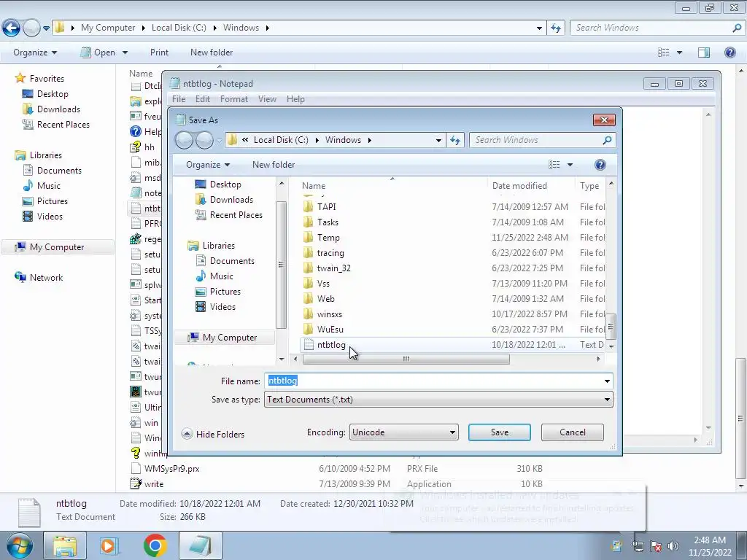
Task: Click Open button in Explorer toolbar
Action: pos(98,52)
